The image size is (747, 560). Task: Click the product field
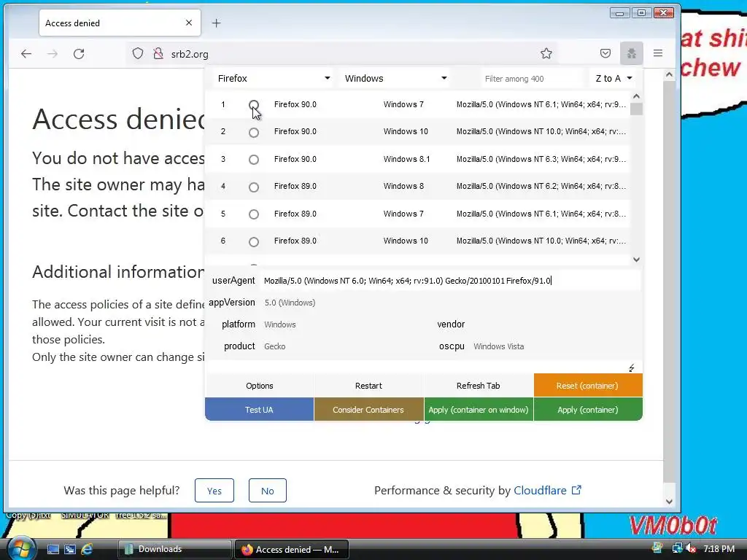(x=345, y=346)
